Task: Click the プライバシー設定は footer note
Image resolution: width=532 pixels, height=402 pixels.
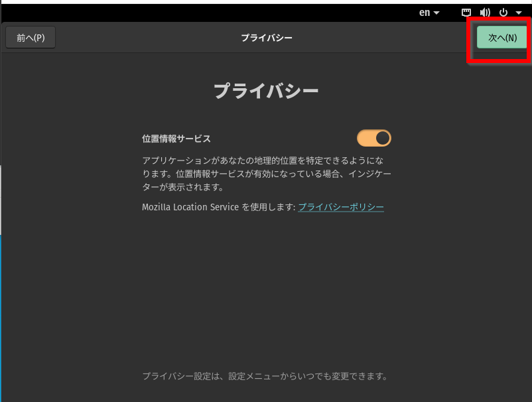Action: [265, 376]
